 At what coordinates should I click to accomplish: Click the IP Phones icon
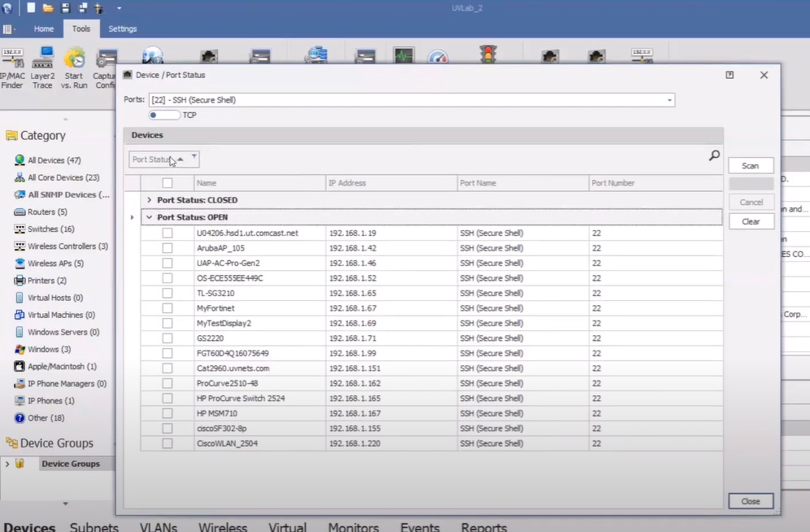[x=20, y=401]
